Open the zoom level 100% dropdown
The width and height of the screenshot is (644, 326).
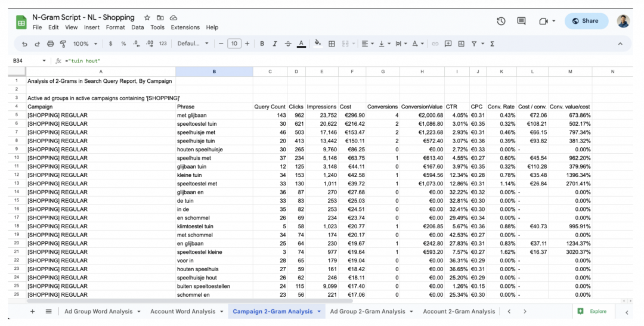(x=85, y=44)
